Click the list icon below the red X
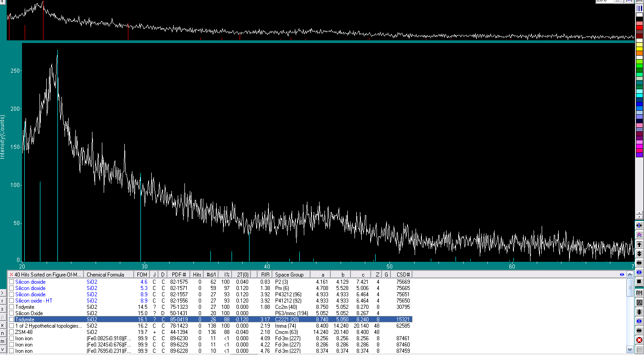 click(639, 349)
